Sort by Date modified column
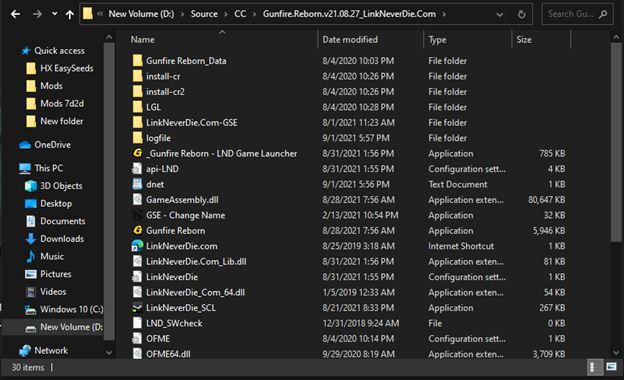 [350, 39]
